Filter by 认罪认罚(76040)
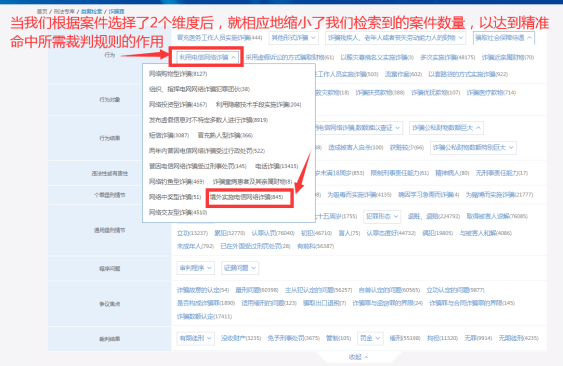This screenshot has height=366, width=563. pos(273,233)
